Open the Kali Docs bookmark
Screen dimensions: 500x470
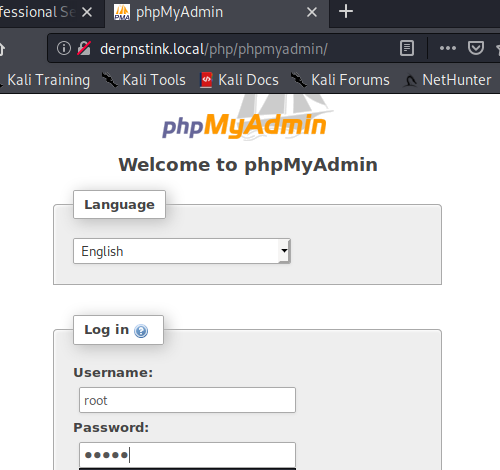pyautogui.click(x=239, y=80)
